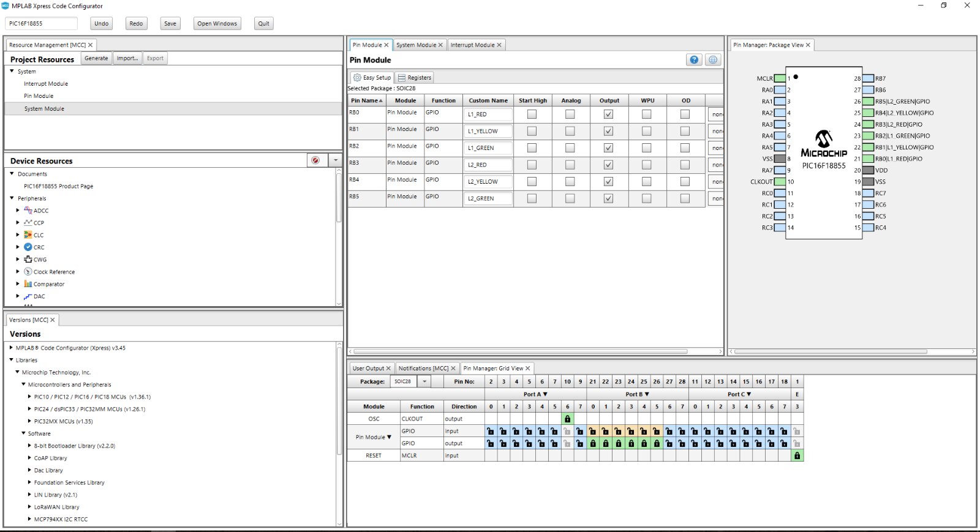Click the ADCC peripheral icon

coord(28,211)
